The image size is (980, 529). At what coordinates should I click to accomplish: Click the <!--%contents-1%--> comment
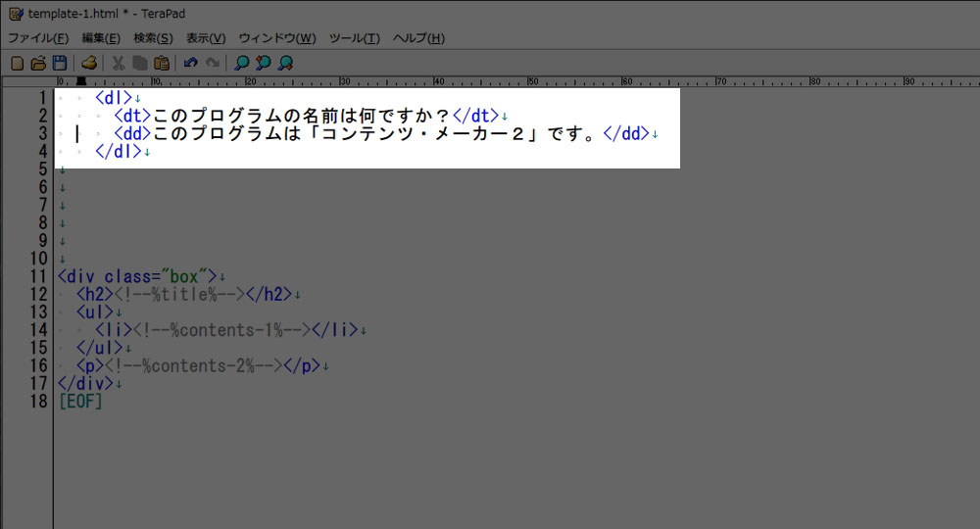point(221,330)
